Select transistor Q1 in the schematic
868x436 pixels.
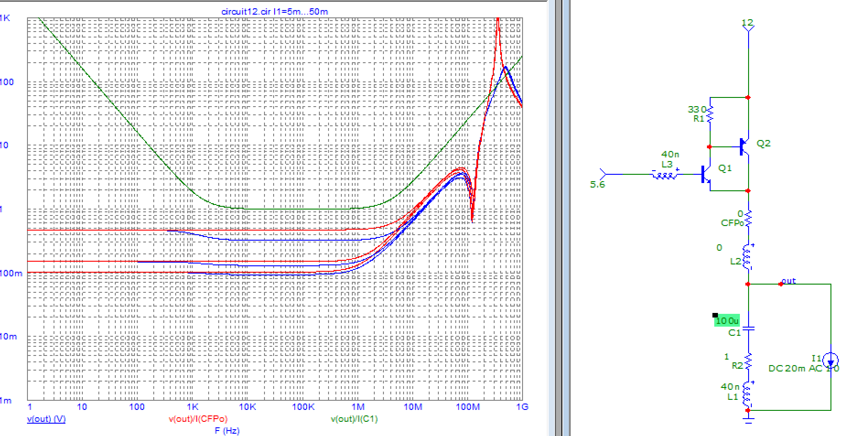point(706,174)
